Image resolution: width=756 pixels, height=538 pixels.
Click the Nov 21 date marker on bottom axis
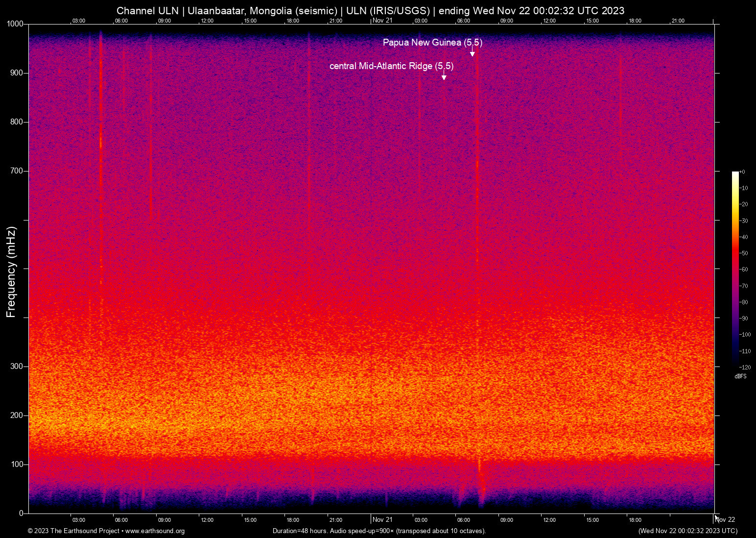382,520
